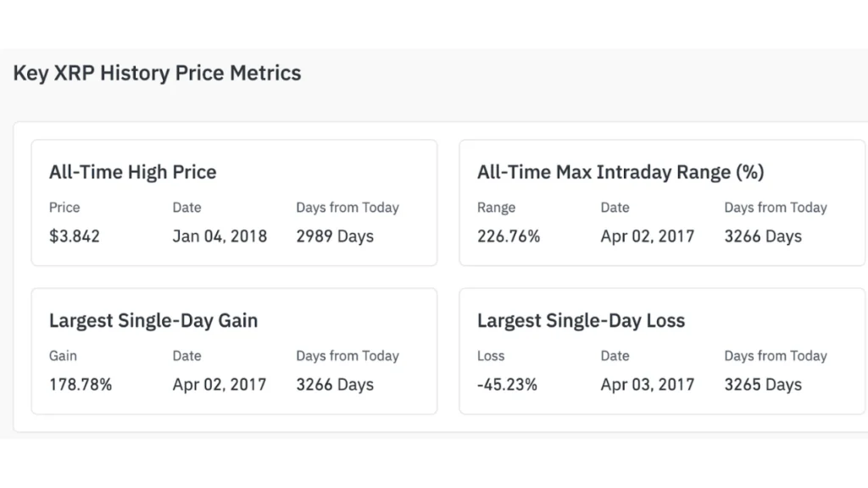Click the 226.76% range value

click(x=508, y=236)
